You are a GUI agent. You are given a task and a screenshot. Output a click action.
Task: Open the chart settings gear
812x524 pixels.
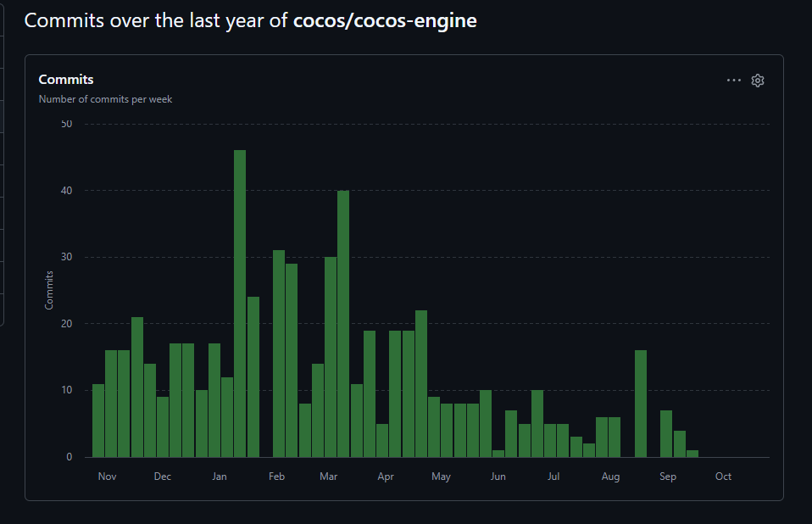tap(758, 81)
